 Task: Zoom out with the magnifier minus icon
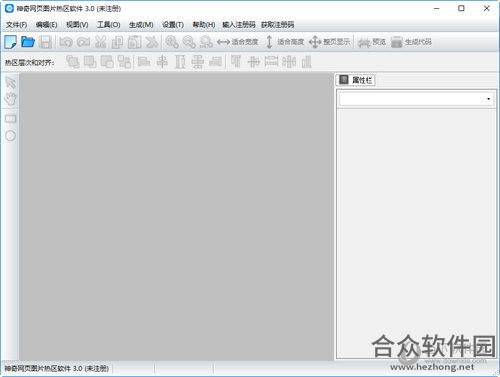coord(189,42)
